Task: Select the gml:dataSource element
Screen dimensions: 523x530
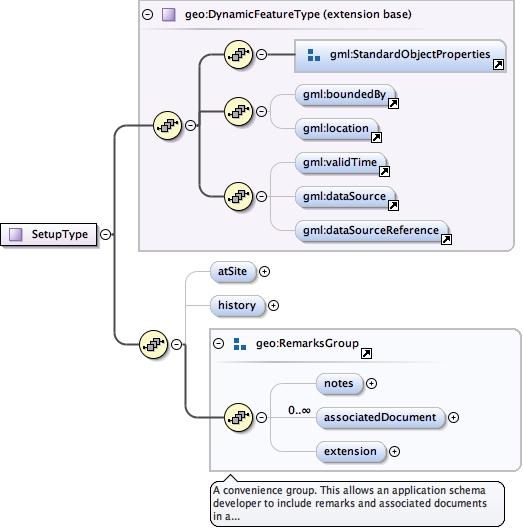Action: 345,197
